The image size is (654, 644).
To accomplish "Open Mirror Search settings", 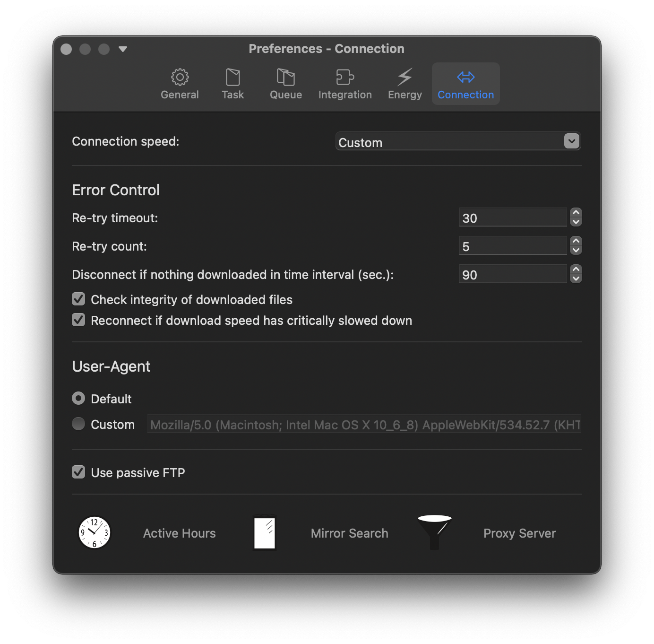I will click(x=349, y=533).
